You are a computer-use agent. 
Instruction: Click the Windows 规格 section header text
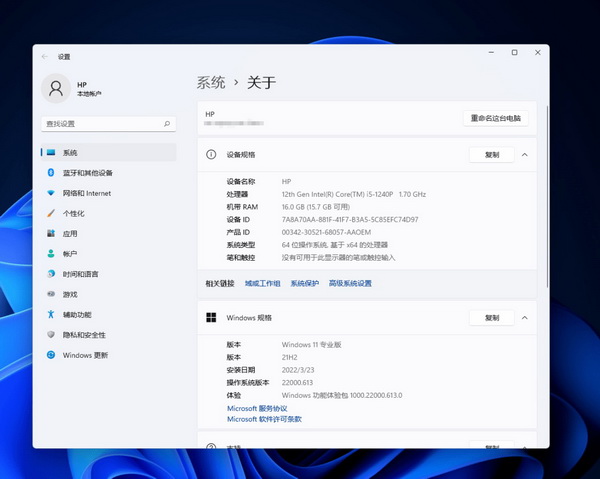[249, 318]
